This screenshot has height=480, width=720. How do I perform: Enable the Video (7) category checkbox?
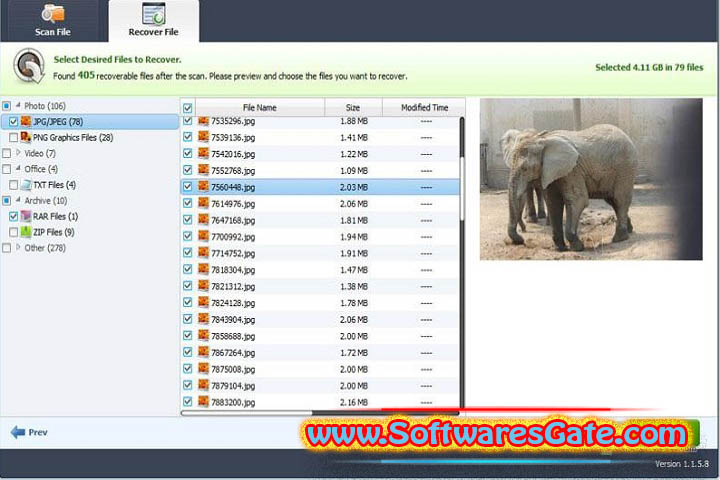click(x=6, y=153)
